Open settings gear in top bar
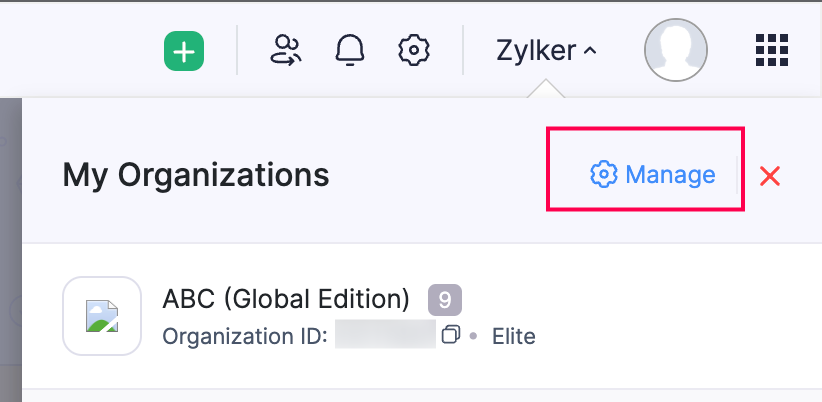822x402 pixels. coord(413,50)
